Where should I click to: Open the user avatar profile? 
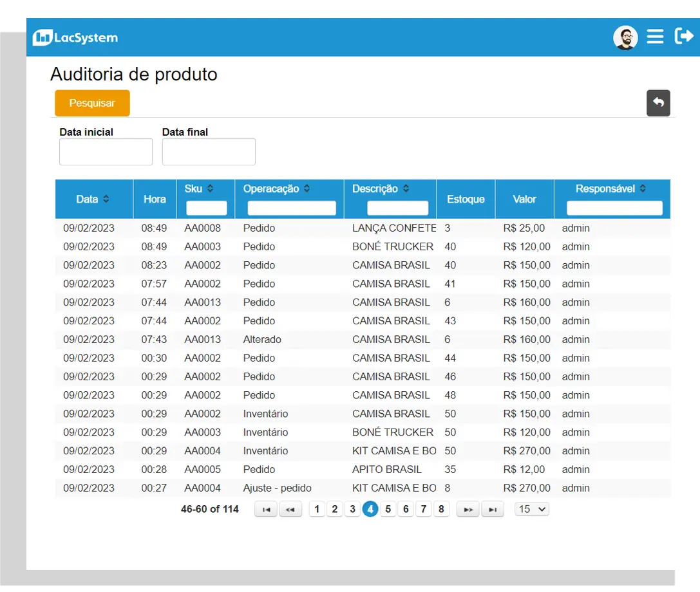625,38
